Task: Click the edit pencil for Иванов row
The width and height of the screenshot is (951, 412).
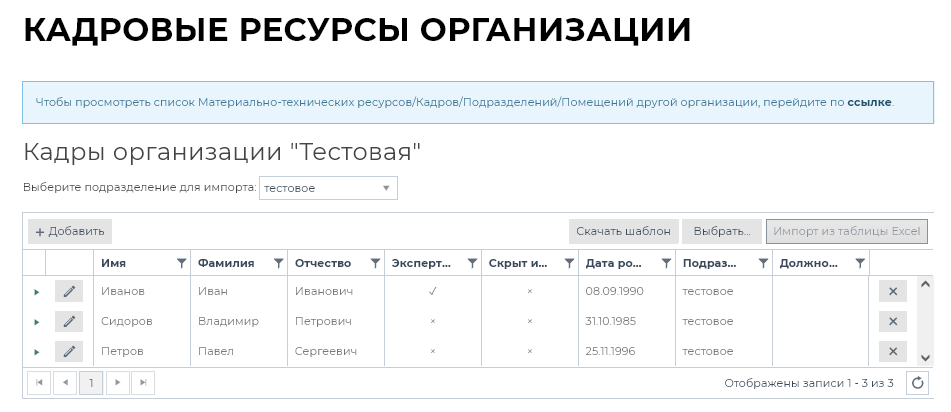Action: pyautogui.click(x=69, y=291)
